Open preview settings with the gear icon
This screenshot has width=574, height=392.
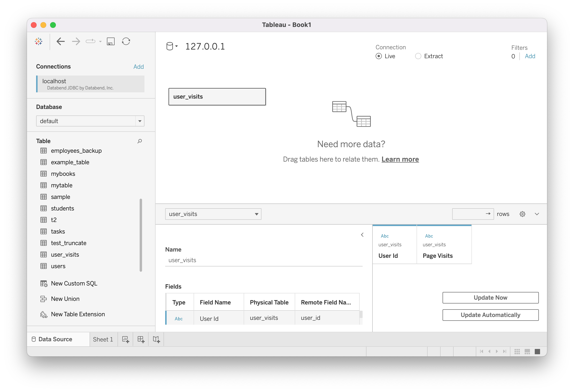click(522, 214)
